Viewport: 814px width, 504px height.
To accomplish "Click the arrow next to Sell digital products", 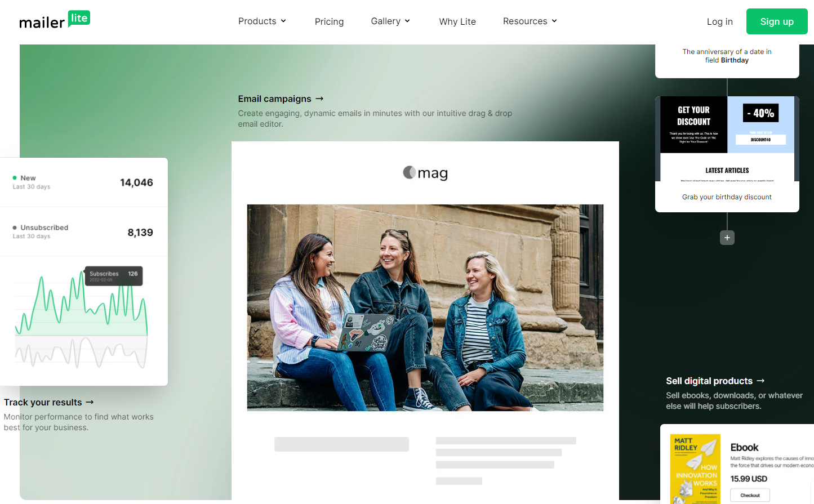I will click(x=760, y=381).
